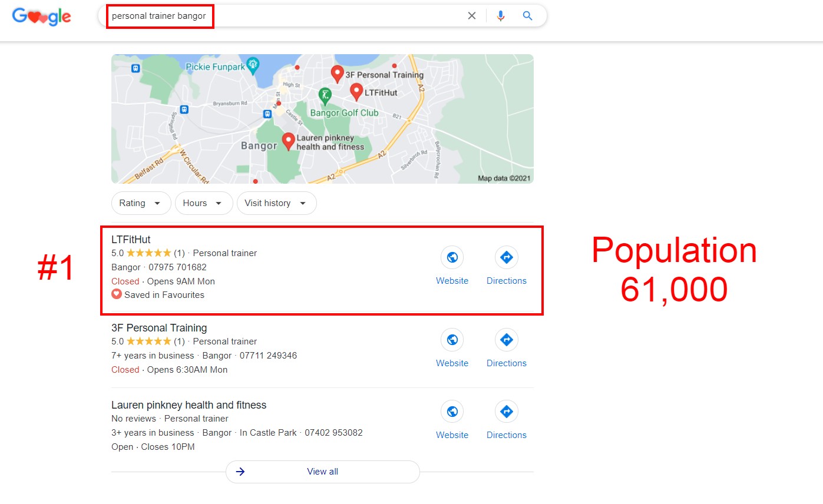Open Lauren pinkney website globe icon
The height and width of the screenshot is (504, 823).
click(x=452, y=412)
